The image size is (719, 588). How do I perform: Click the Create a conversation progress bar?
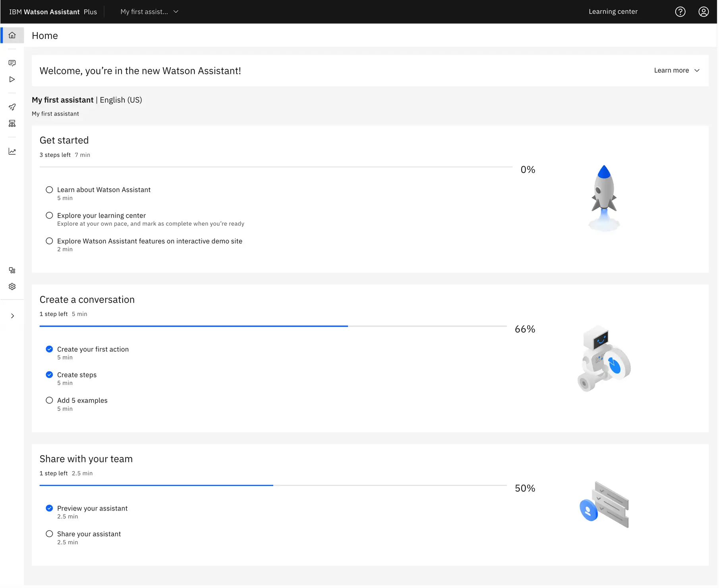(273, 326)
